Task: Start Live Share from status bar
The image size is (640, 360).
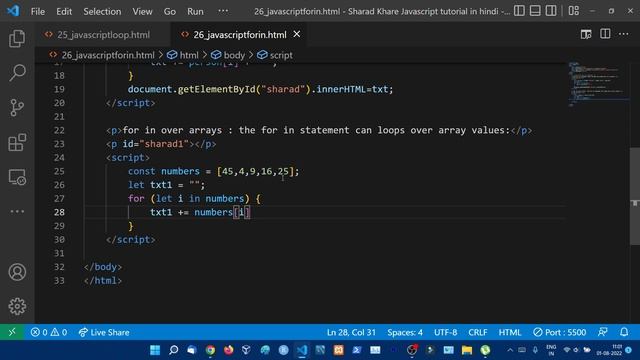Action: tap(104, 332)
